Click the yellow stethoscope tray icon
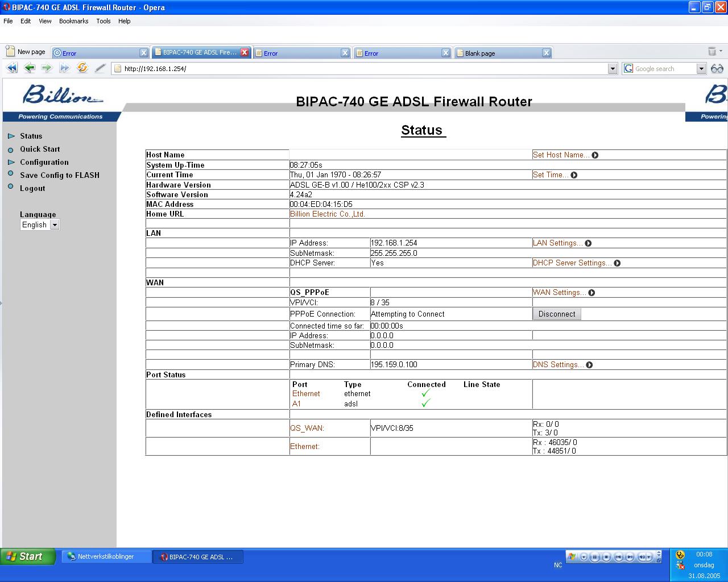 (680, 555)
